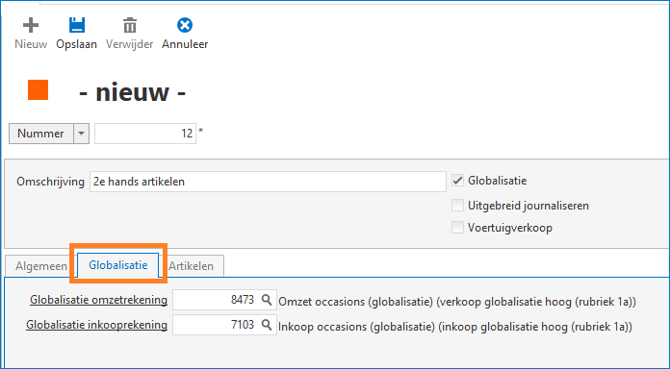
Task: Click the Omschrijving text field
Action: 268,182
